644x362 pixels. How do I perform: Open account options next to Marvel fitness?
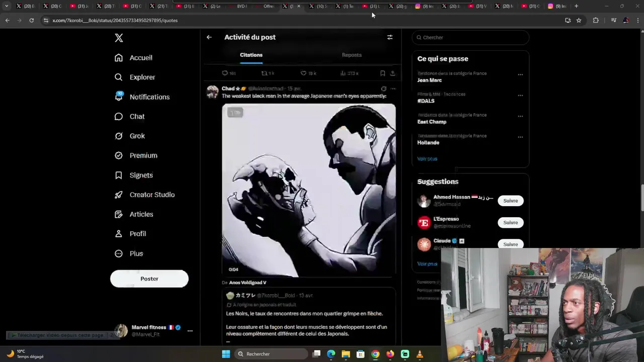(190, 331)
